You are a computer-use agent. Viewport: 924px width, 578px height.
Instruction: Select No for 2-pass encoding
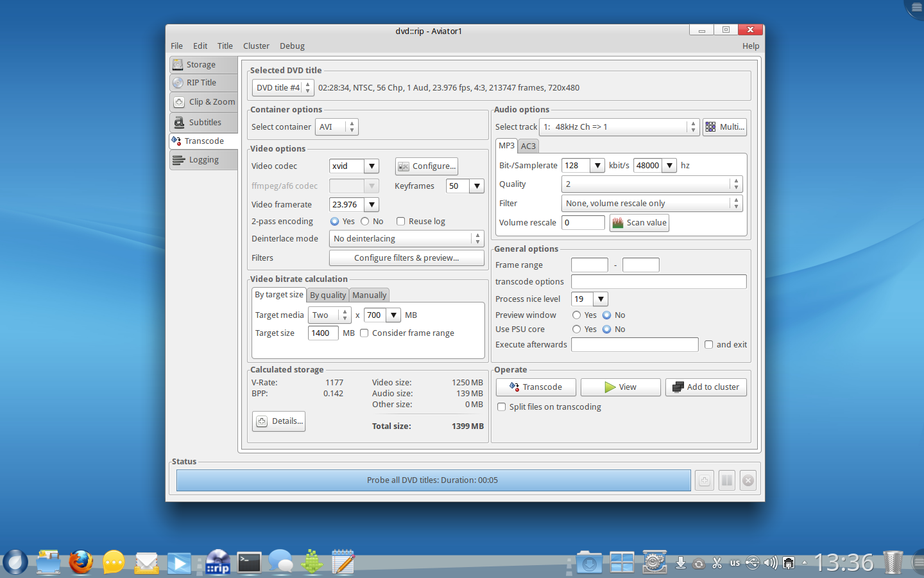point(365,222)
